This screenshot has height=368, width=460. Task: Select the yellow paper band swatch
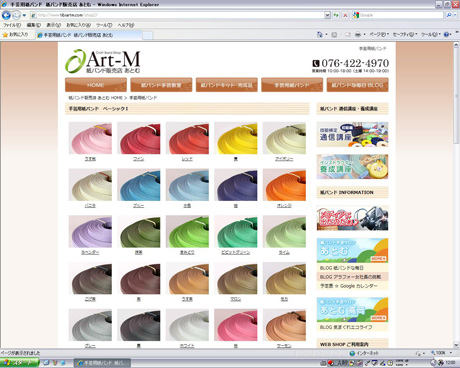(236, 138)
